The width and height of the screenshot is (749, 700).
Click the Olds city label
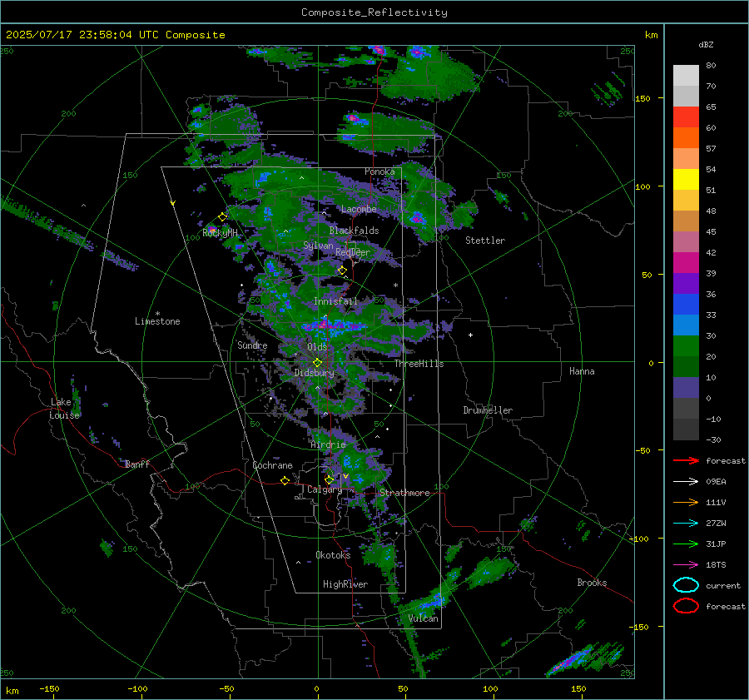(317, 347)
